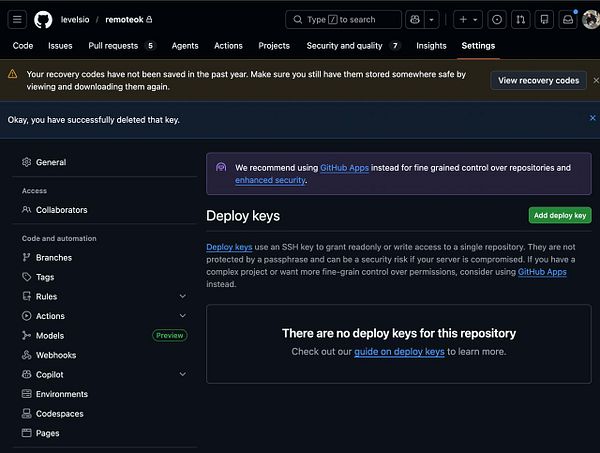Click Add deploy key button

(x=560, y=215)
